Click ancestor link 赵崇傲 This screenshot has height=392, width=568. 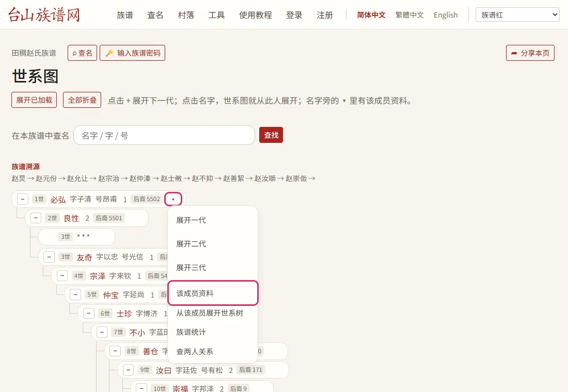coord(296,178)
